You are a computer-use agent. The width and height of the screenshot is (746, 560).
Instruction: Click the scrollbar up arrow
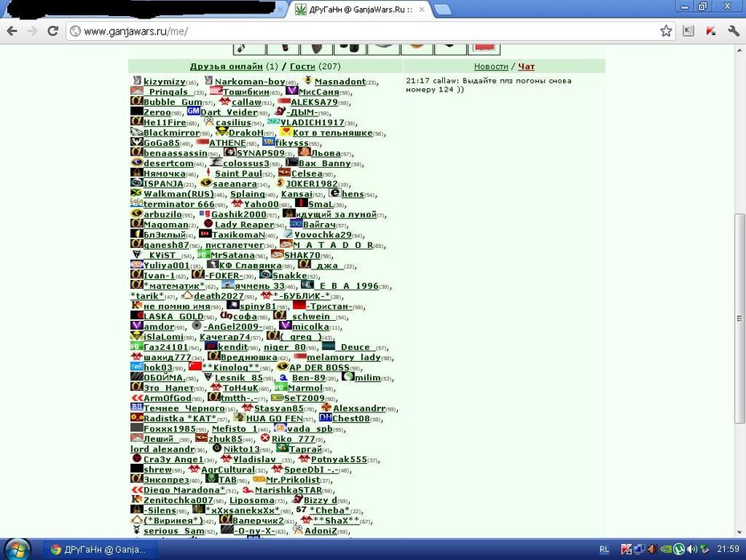(x=740, y=50)
